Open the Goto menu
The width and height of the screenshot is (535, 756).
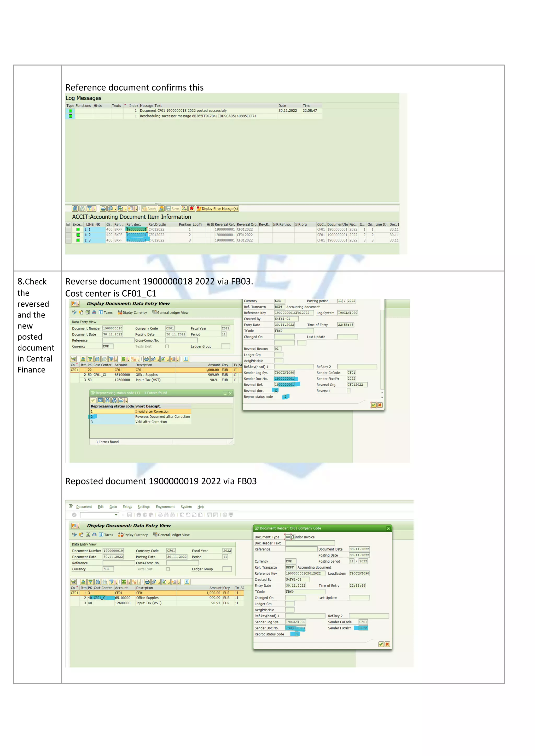tap(113, 507)
